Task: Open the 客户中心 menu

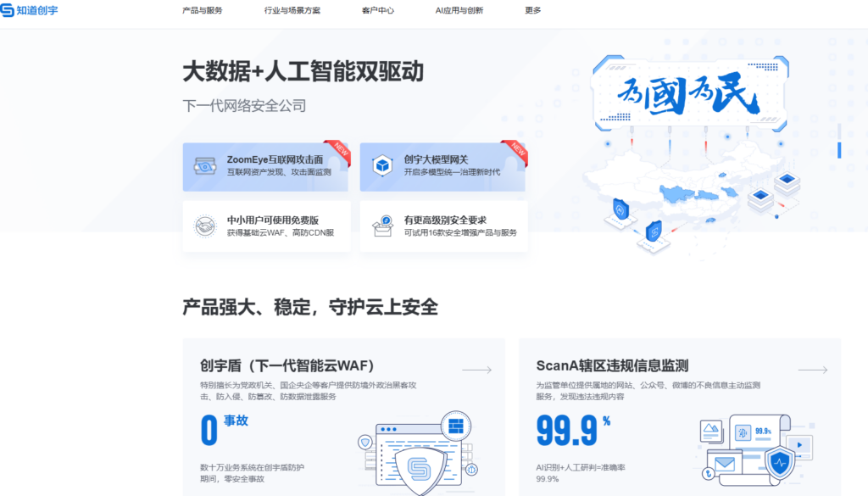Action: [377, 10]
